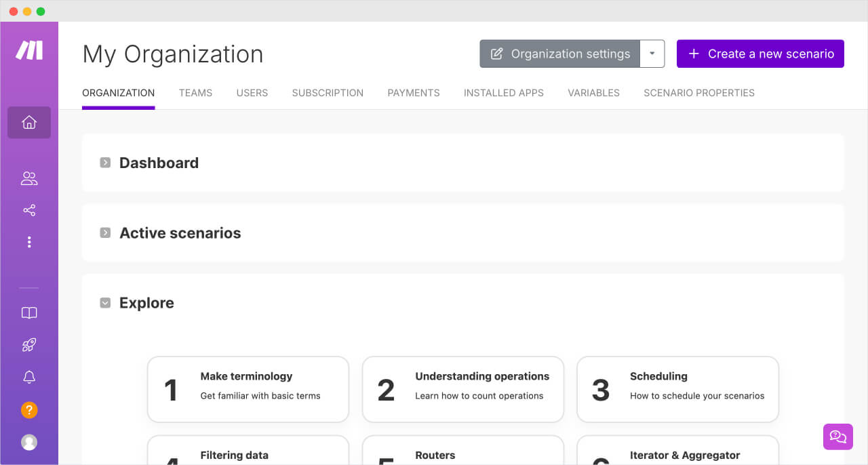Viewport: 868px width, 465px height.
Task: Open your profile avatar at sidebar bottom
Action: (28, 442)
